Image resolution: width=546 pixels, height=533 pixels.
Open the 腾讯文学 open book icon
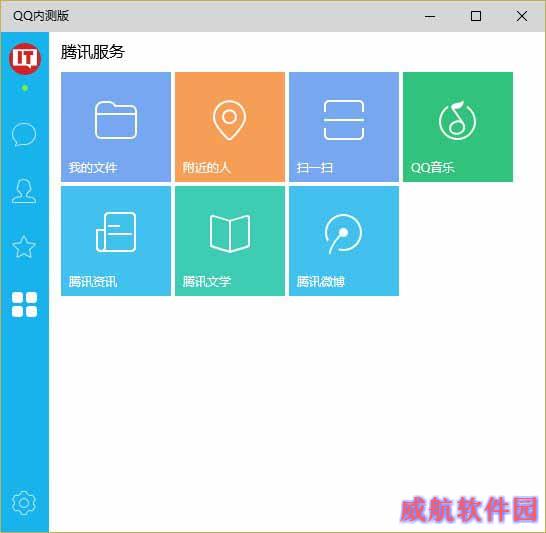(230, 233)
